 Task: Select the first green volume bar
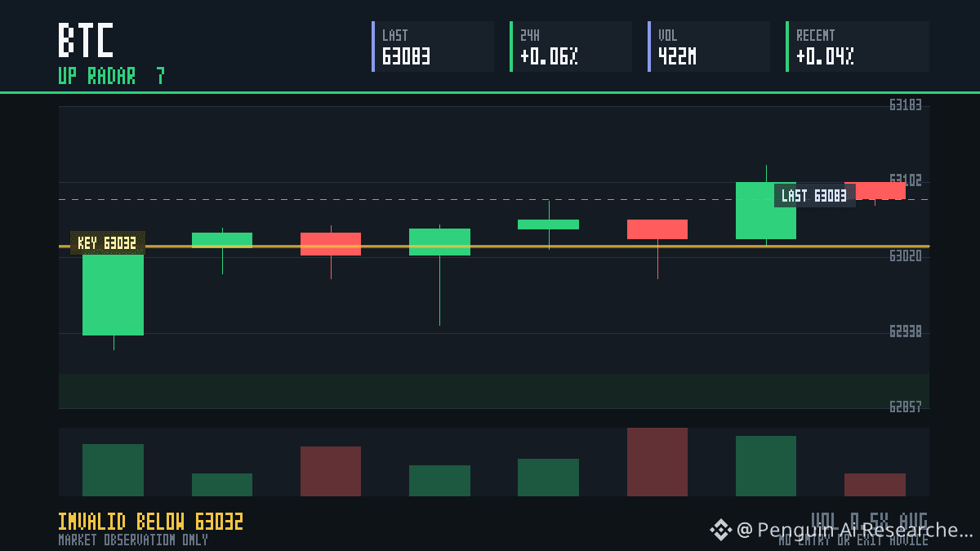coord(113,470)
